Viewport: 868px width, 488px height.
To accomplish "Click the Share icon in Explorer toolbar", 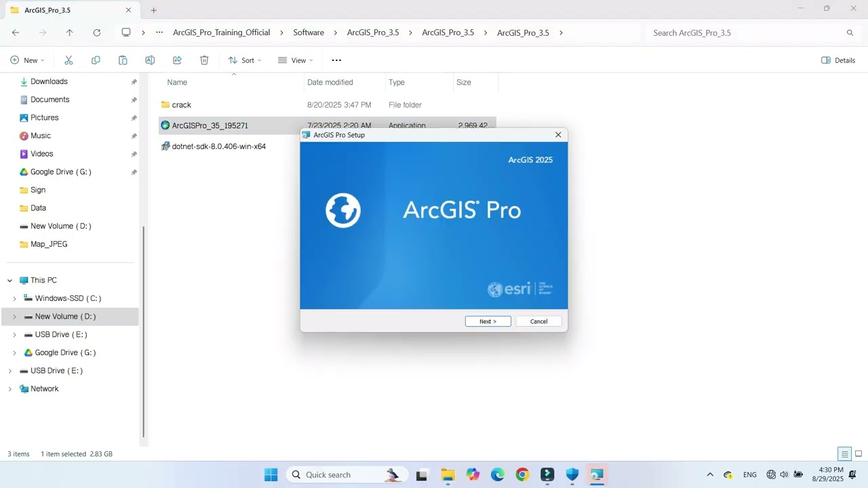I will tap(177, 60).
